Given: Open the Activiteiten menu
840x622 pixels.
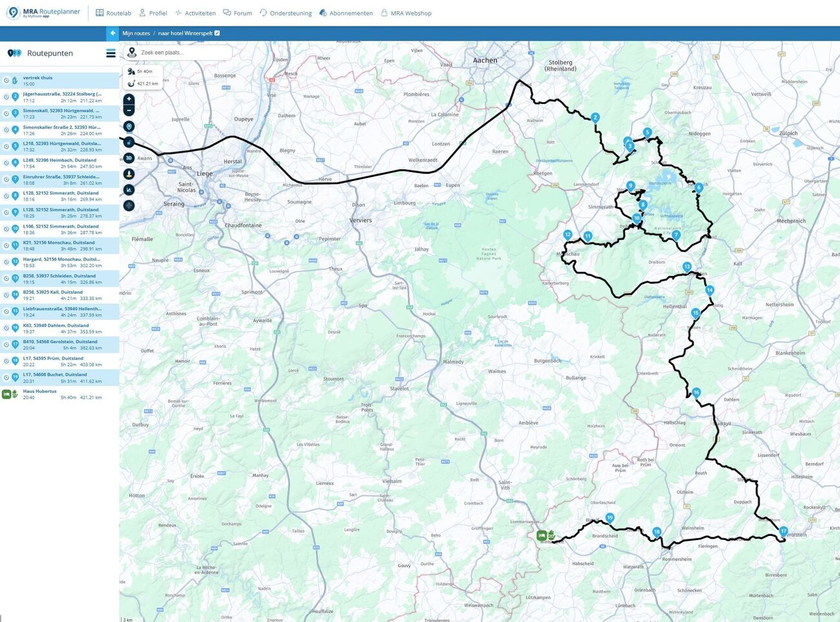Looking at the screenshot, I should pyautogui.click(x=195, y=13).
